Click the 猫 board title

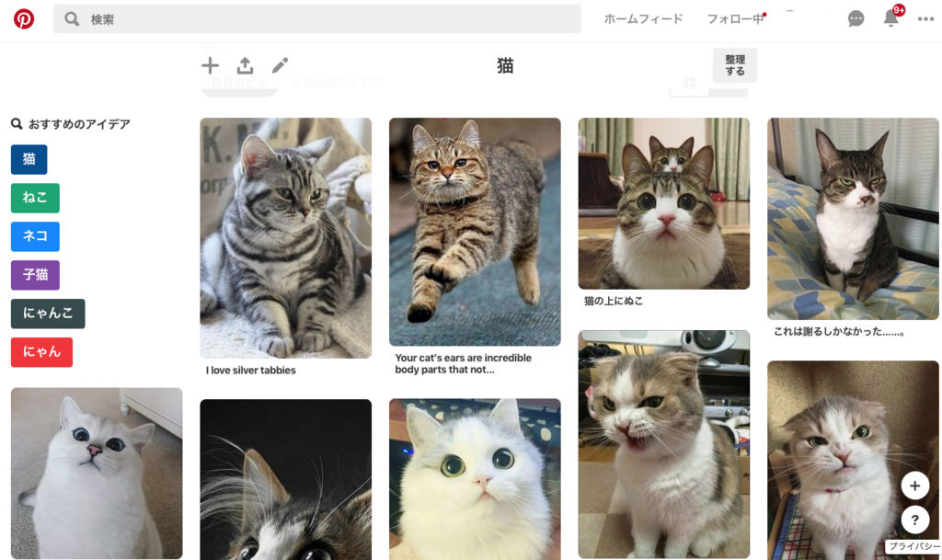click(505, 65)
